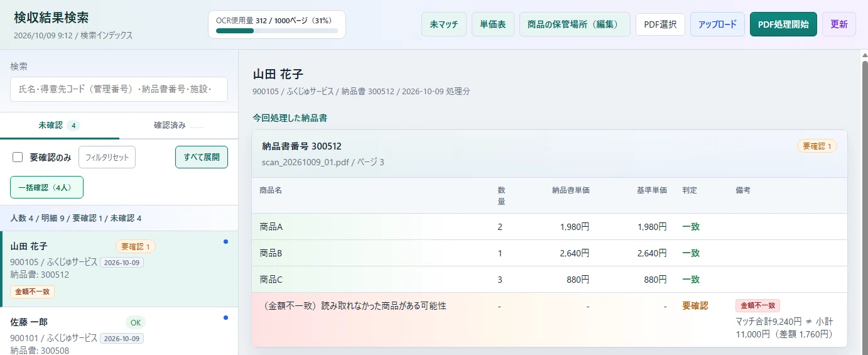Image resolution: width=868 pixels, height=355 pixels.
Task: Click 要確認 status in the mismatch row
Action: point(695,306)
